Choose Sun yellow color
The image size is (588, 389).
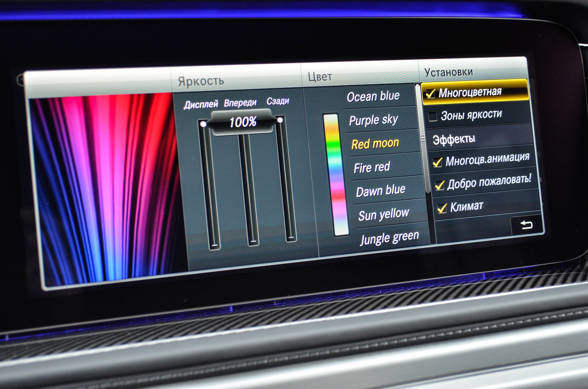pos(384,215)
